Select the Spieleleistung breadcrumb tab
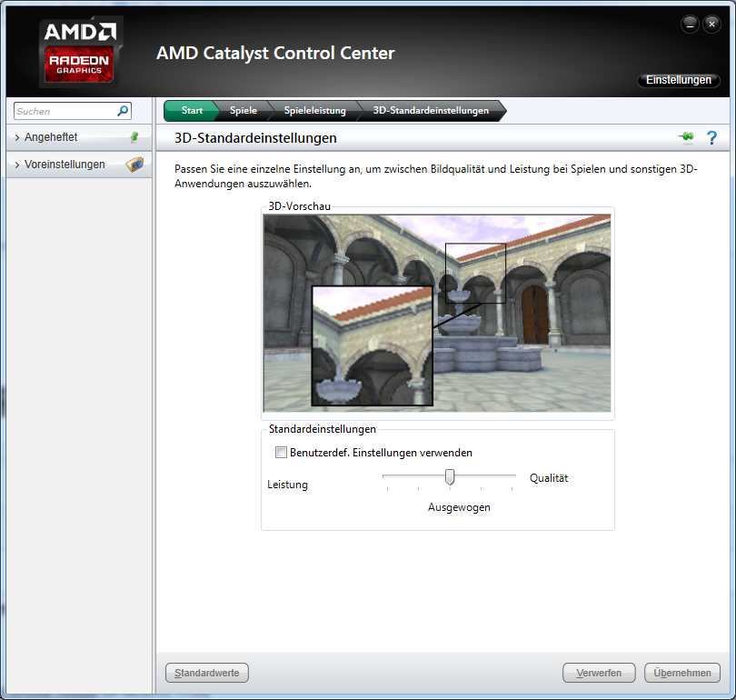 click(x=315, y=111)
